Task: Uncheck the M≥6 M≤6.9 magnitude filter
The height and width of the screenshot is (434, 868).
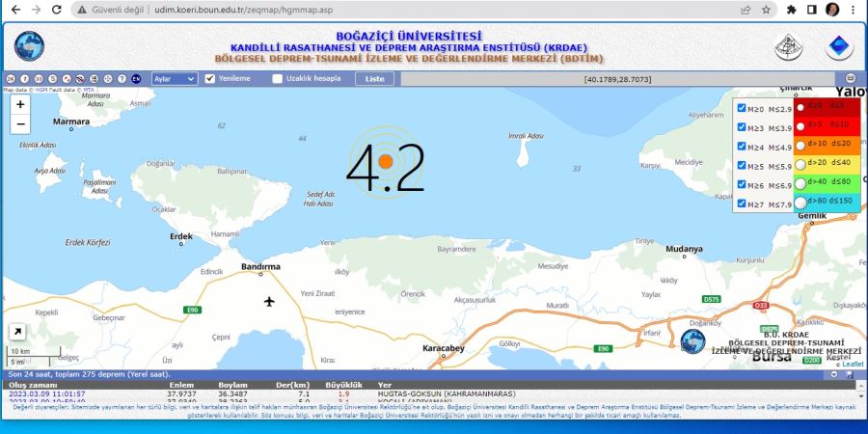Action: click(742, 184)
